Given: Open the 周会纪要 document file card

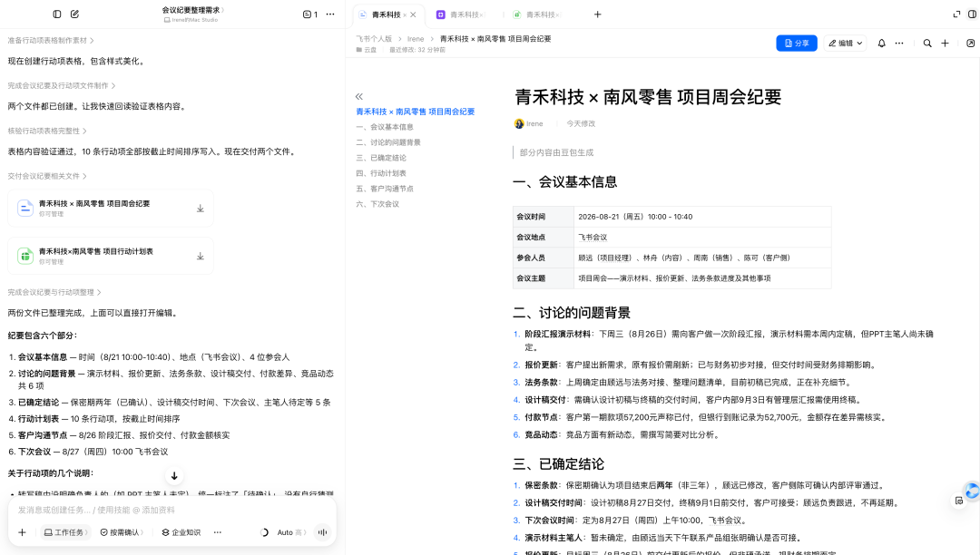Looking at the screenshot, I should pos(111,209).
